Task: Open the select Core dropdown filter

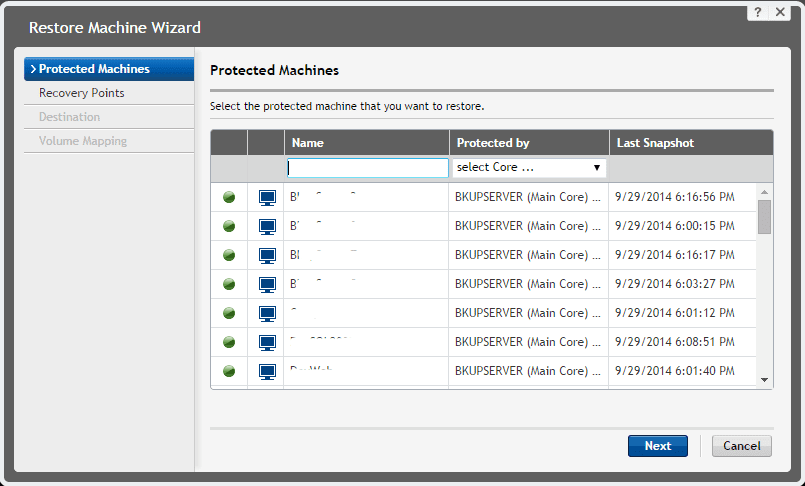Action: click(x=529, y=168)
